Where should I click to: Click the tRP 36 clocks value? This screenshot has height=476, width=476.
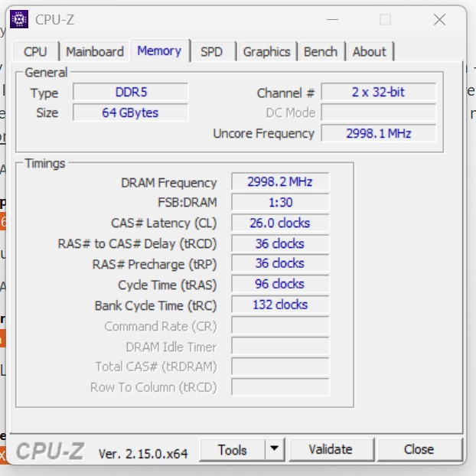(280, 263)
